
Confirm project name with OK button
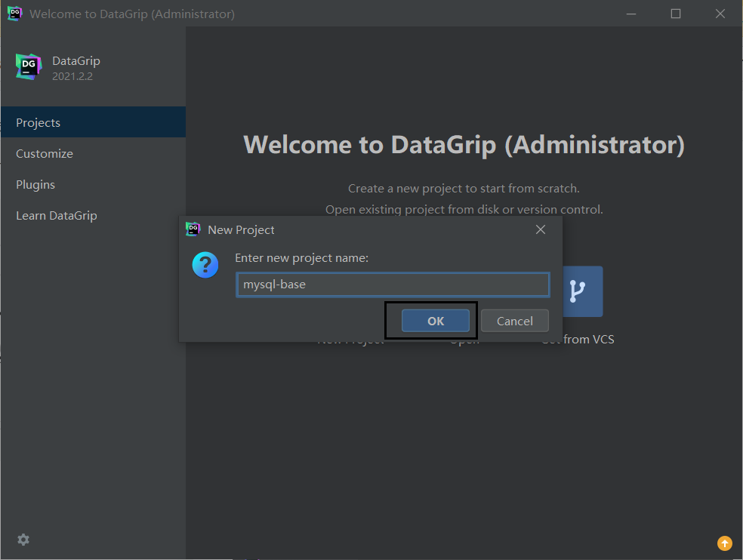point(436,321)
